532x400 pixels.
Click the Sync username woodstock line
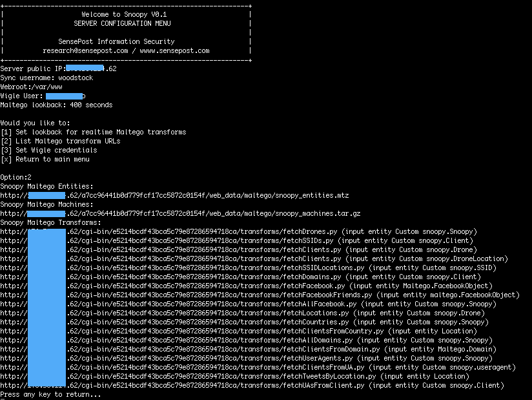pyautogui.click(x=46, y=78)
